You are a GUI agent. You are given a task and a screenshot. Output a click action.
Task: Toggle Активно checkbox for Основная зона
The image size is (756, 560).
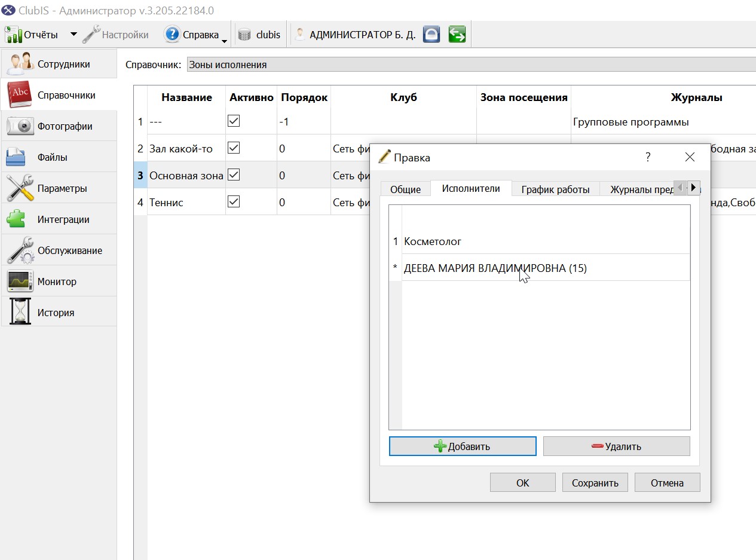point(234,175)
